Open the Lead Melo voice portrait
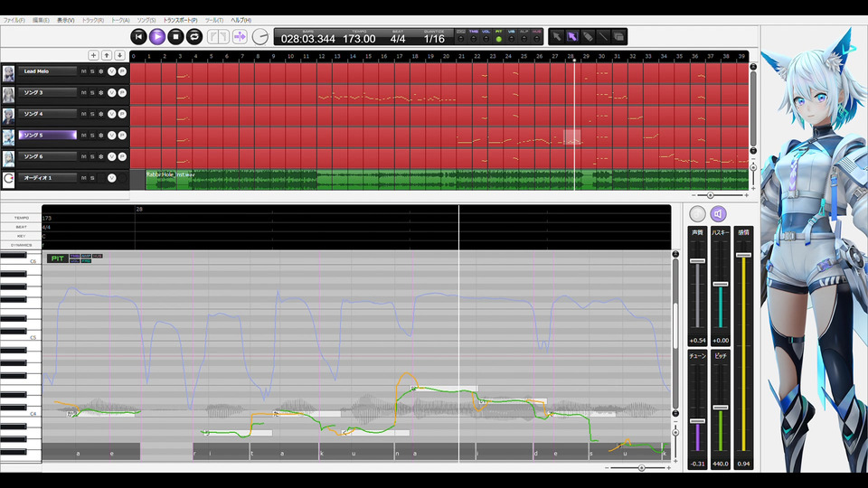 [8, 73]
